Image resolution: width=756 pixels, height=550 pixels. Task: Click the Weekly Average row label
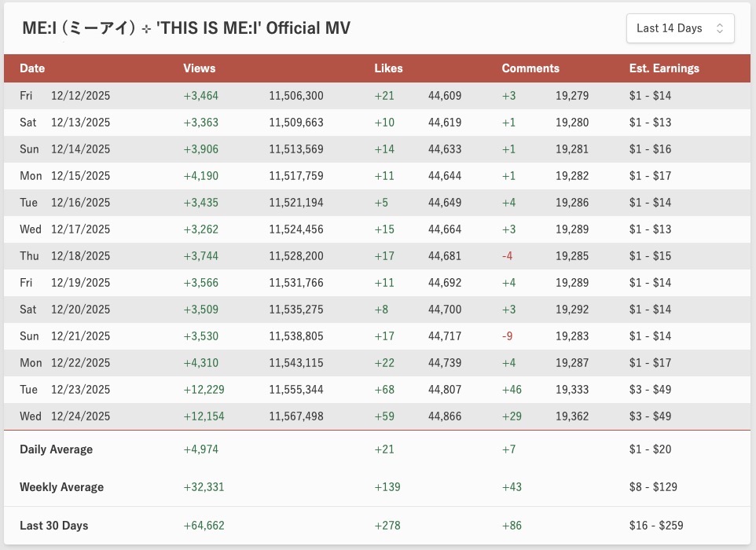point(61,487)
